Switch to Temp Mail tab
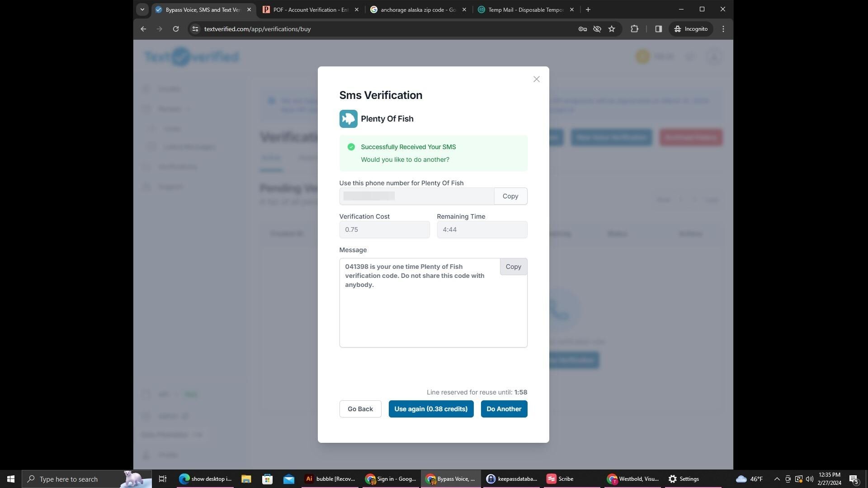This screenshot has width=868, height=488. pos(525,9)
